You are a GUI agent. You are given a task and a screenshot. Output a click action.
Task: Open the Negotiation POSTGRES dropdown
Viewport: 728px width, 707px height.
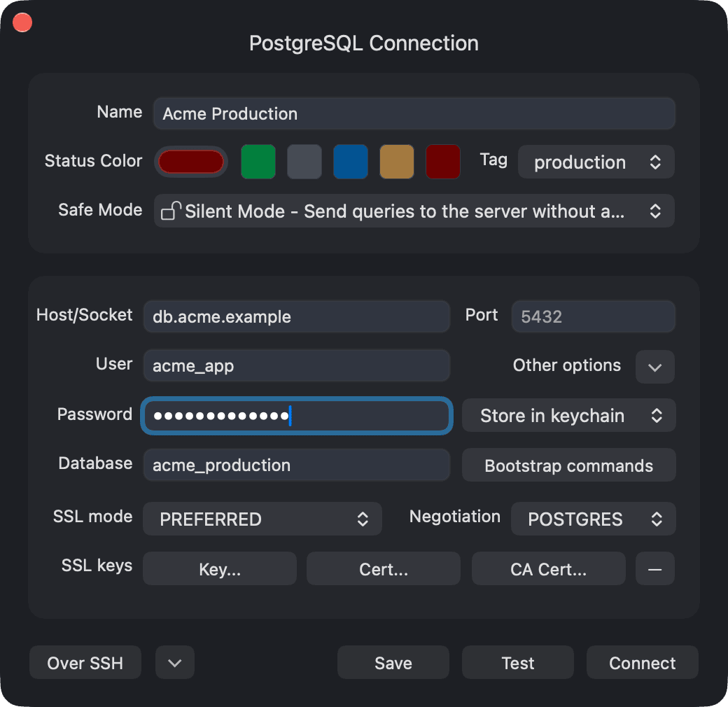(x=594, y=519)
